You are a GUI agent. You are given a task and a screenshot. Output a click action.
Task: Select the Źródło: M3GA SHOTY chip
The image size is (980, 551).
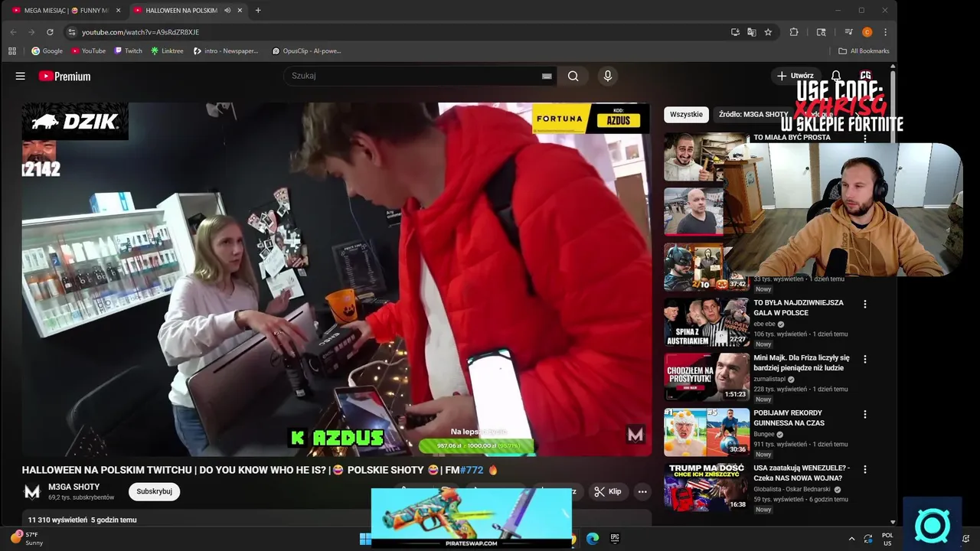pos(753,114)
